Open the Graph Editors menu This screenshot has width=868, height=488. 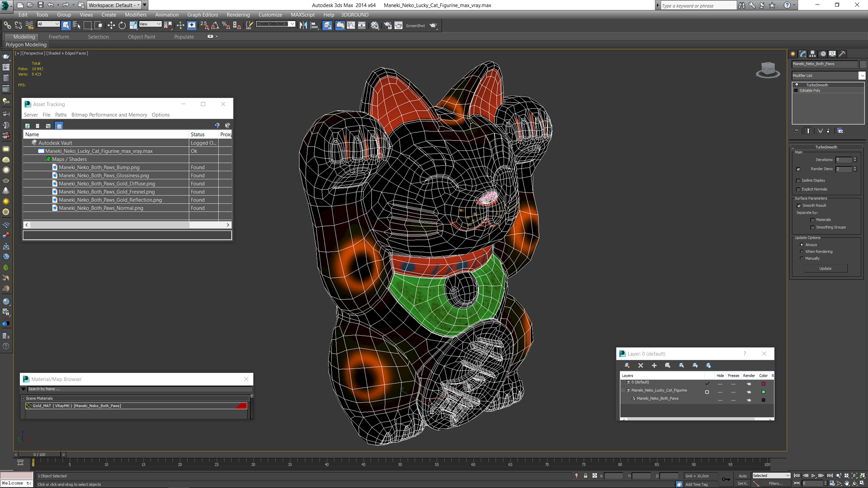(203, 14)
